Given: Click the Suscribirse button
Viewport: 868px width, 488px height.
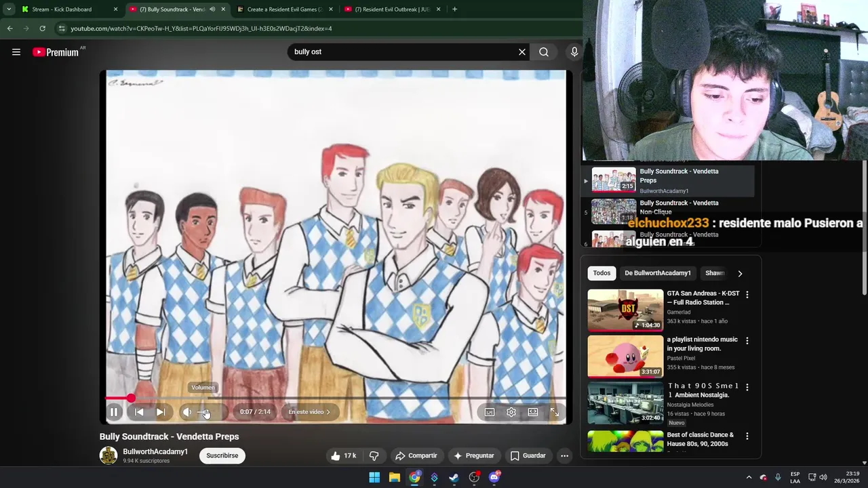Looking at the screenshot, I should (x=222, y=455).
